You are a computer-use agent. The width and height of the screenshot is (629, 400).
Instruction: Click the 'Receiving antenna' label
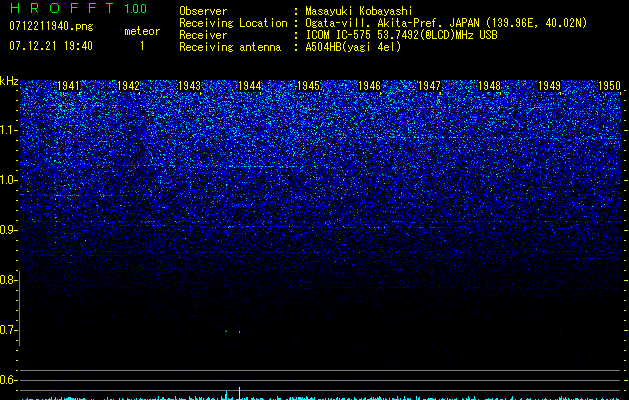coord(230,47)
